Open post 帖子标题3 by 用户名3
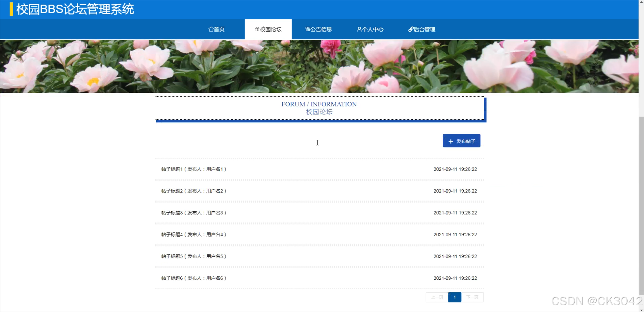This screenshot has height=312, width=644. [193, 212]
